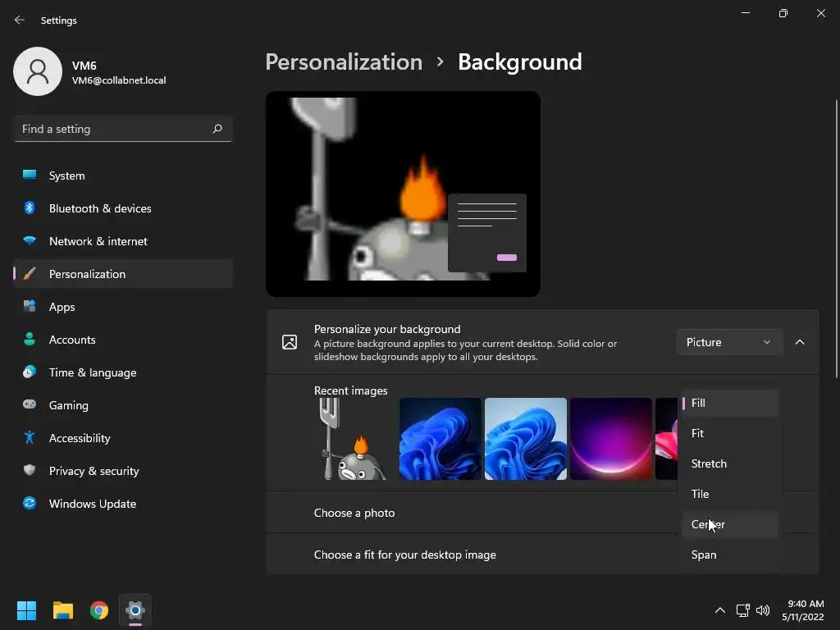Open File Explorer from taskbar
This screenshot has width=840, height=630.
[x=62, y=610]
